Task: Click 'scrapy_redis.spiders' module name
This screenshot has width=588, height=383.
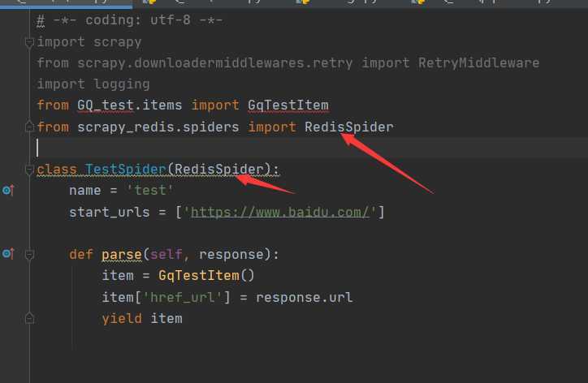Action: [158, 127]
